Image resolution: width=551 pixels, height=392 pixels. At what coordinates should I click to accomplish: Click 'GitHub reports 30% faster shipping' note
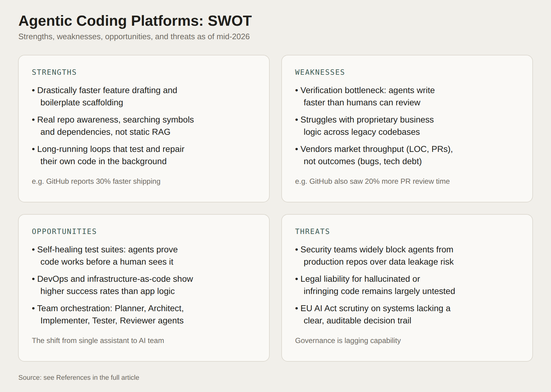[x=96, y=181]
